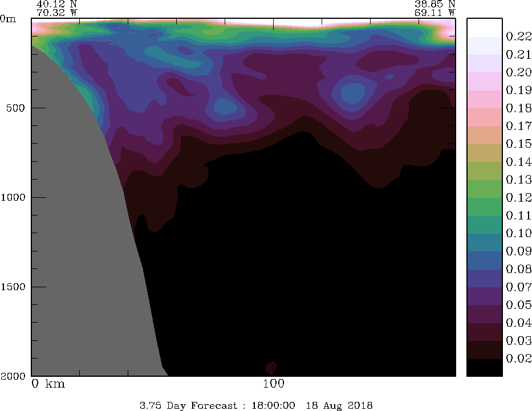The width and height of the screenshot is (532, 411).
Task: Click the small contour blob near the 100 km tick
Action: click(x=271, y=368)
